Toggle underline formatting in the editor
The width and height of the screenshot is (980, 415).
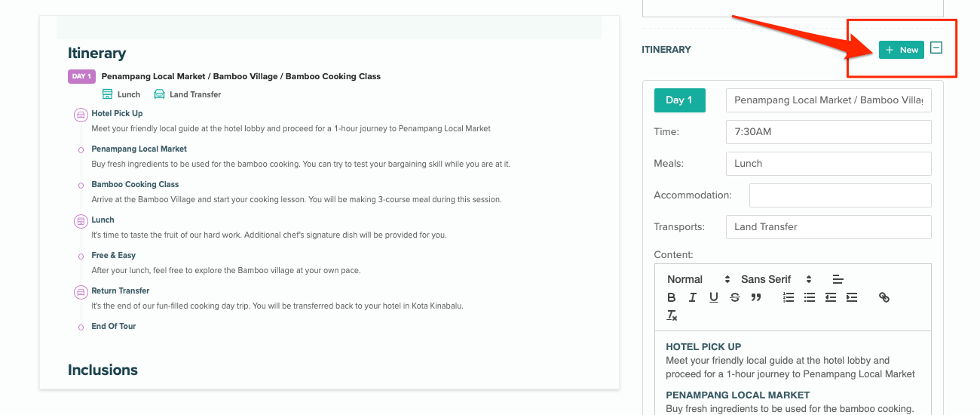point(713,297)
